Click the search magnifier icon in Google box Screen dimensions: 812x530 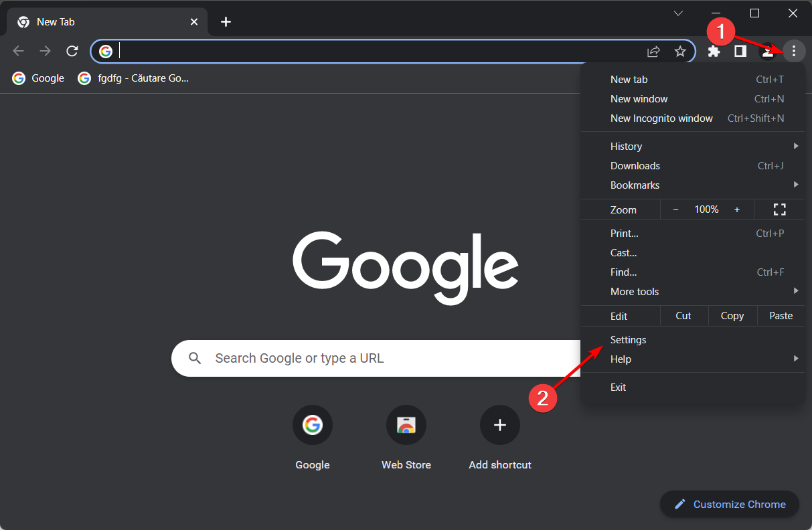(195, 358)
